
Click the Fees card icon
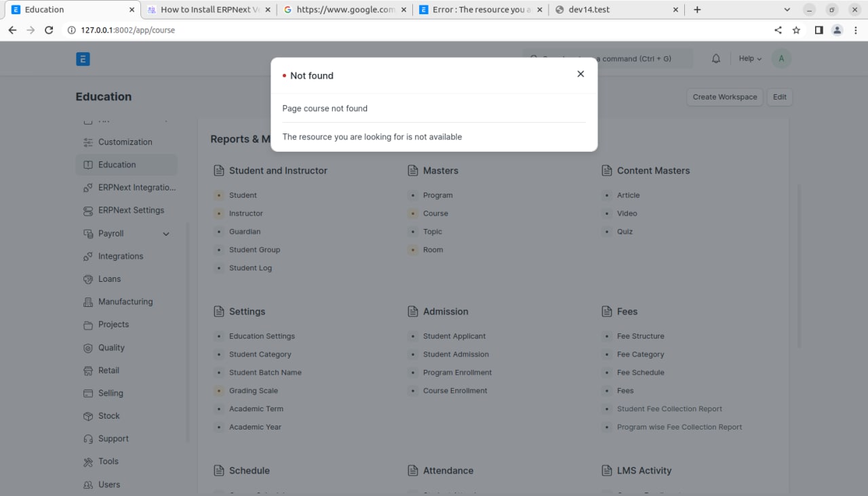[606, 312]
